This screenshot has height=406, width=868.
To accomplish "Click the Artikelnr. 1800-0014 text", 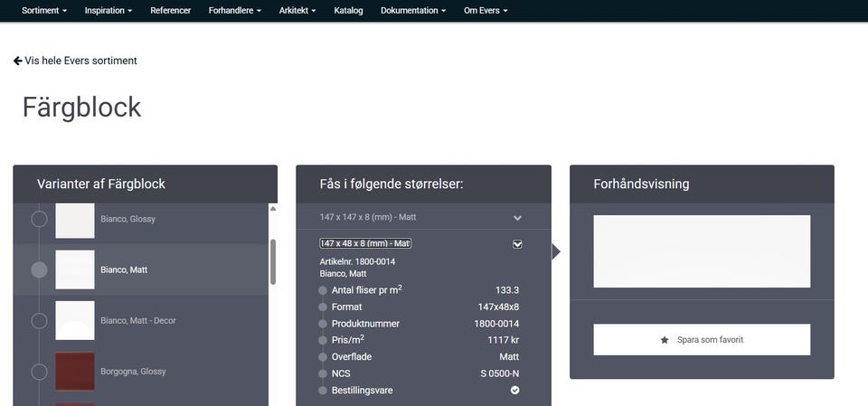I will pyautogui.click(x=358, y=261).
